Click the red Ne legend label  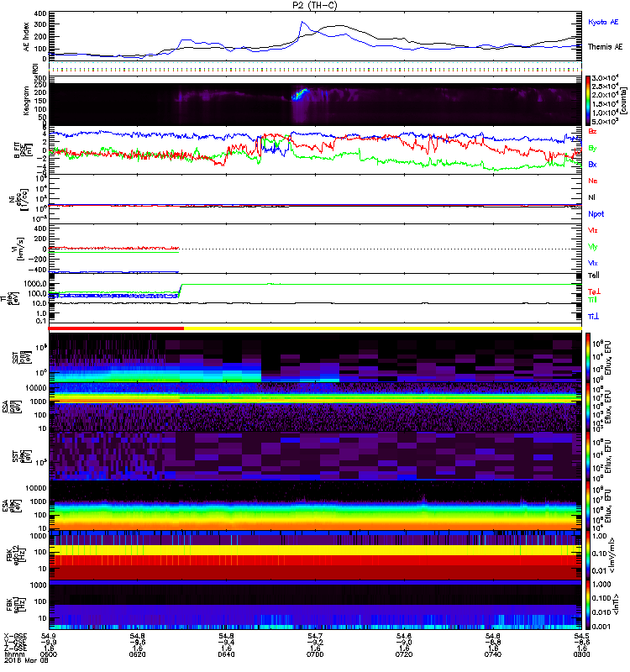pos(593,181)
